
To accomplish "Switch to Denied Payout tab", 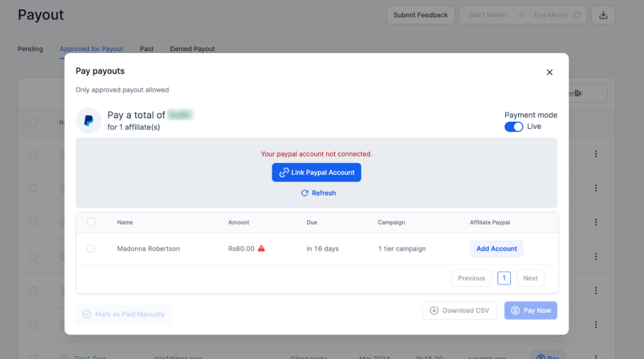I will 192,49.
